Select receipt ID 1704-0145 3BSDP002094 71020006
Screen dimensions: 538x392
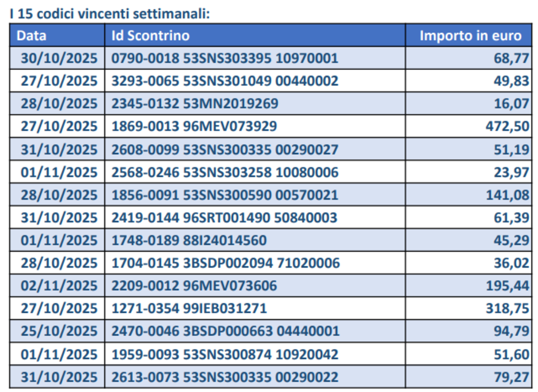(226, 263)
